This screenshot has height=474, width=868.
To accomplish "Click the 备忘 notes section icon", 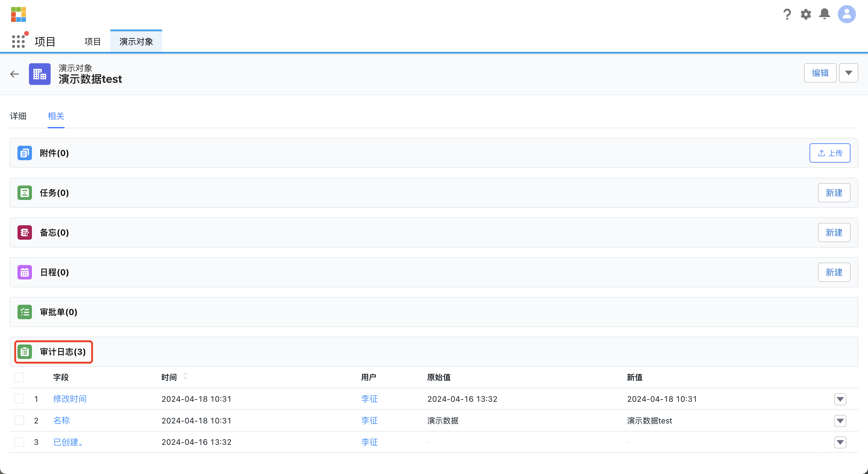I will tap(25, 232).
